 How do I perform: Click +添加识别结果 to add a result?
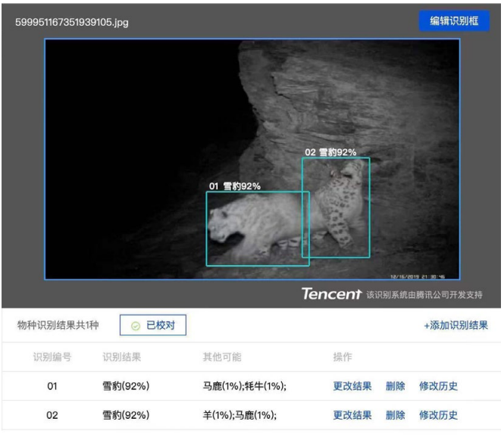point(455,326)
